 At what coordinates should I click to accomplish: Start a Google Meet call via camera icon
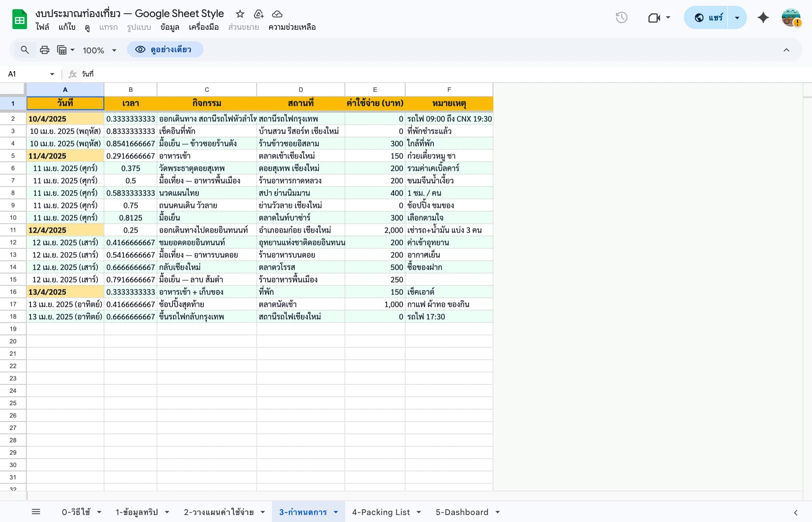[654, 17]
